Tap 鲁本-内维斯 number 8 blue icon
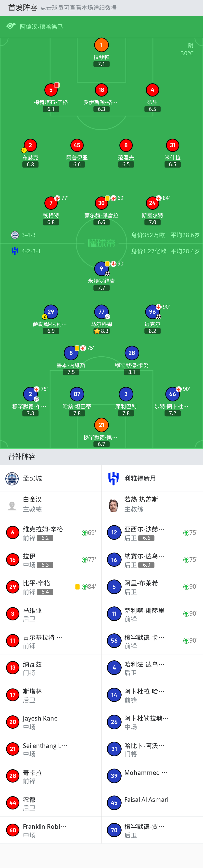 click(71, 353)
